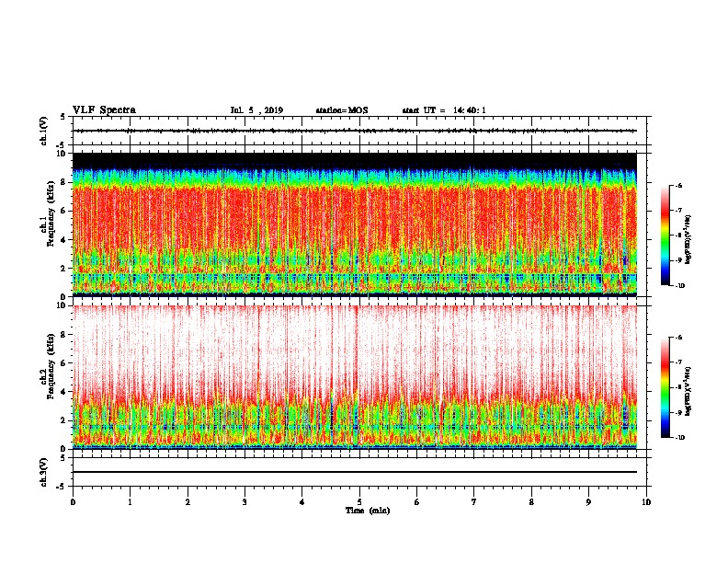Click the ch.2 spectrogram plot area
Screen dimensions: 728x563
coord(355,377)
